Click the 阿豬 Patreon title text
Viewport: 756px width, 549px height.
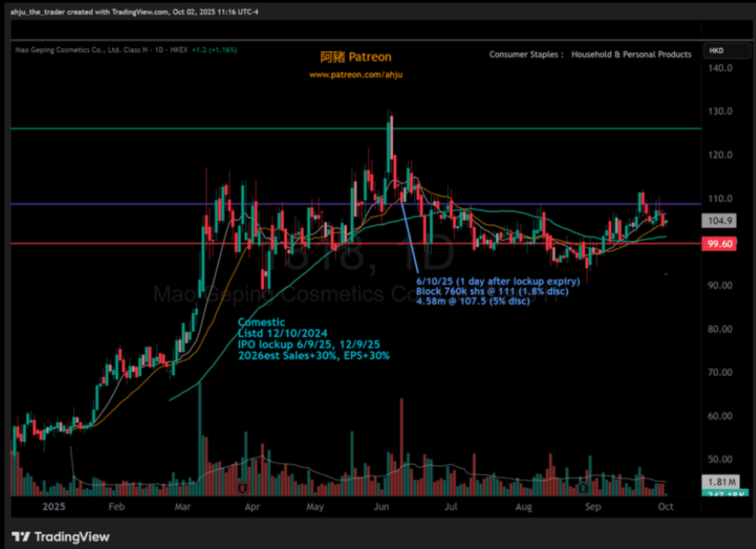[356, 57]
